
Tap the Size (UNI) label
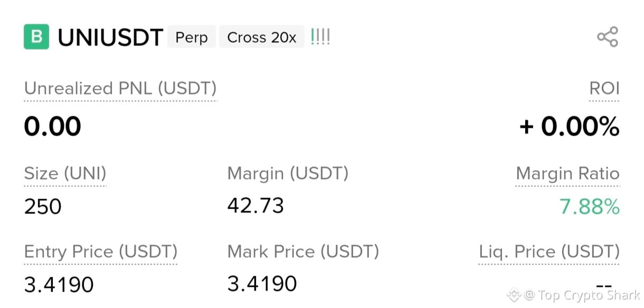[x=65, y=174]
